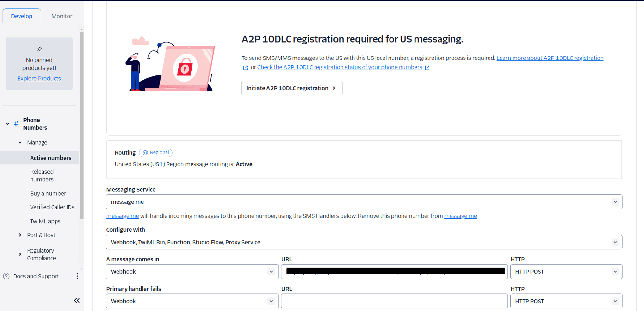The width and height of the screenshot is (644, 311).
Task: Open the three-dot menu beside Docs and Support
Action: pos(77,276)
